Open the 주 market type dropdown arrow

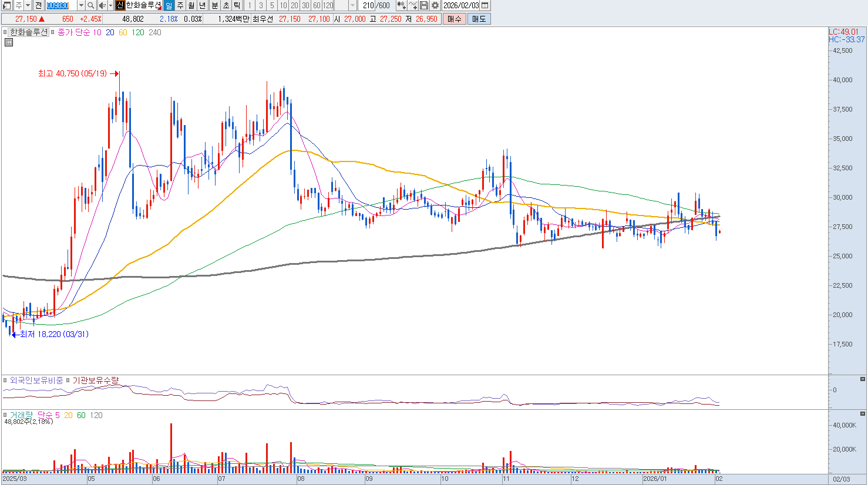click(28, 5)
